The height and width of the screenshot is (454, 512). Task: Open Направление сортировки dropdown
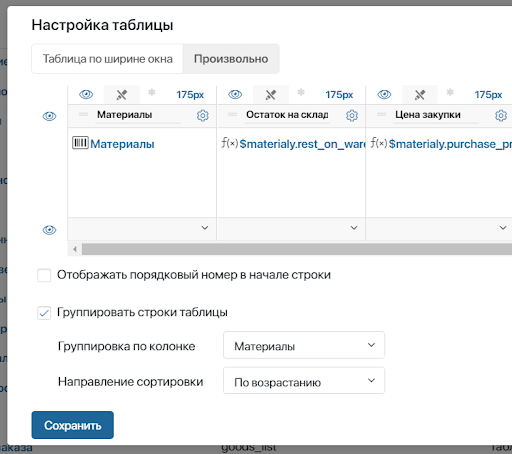[x=304, y=381]
